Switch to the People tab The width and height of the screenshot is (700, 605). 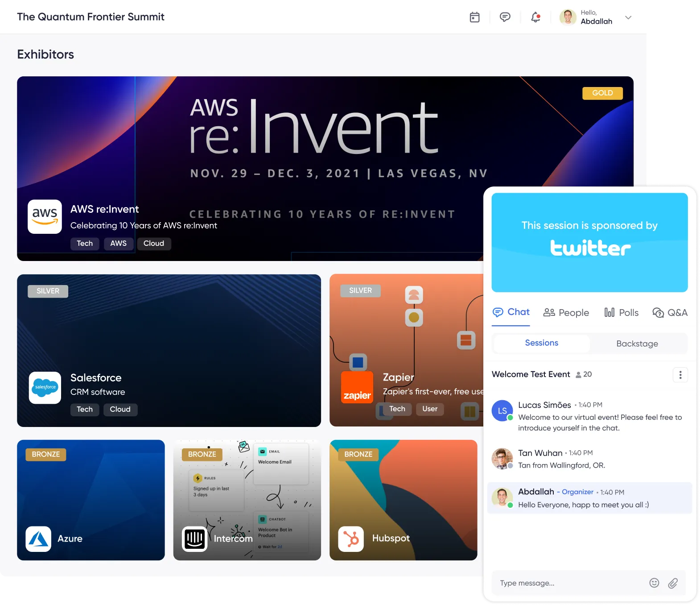(x=566, y=313)
